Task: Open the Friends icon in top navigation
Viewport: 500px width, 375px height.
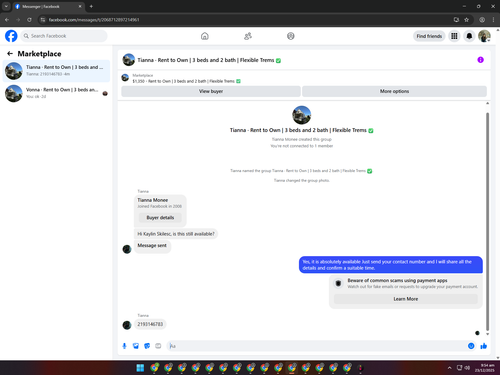Action: tap(248, 36)
